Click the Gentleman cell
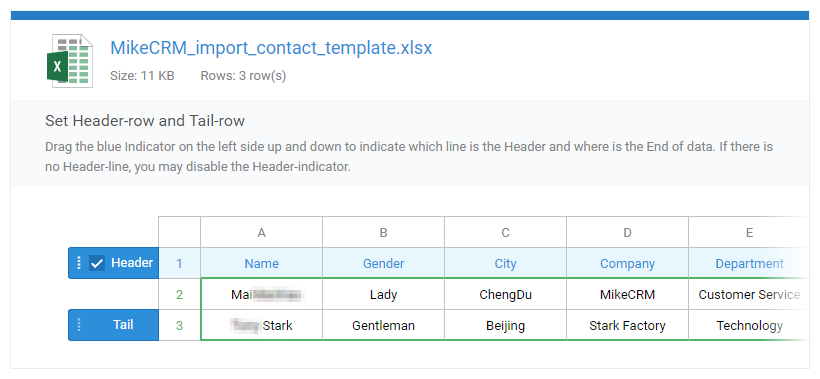820x379 pixels. click(x=383, y=326)
